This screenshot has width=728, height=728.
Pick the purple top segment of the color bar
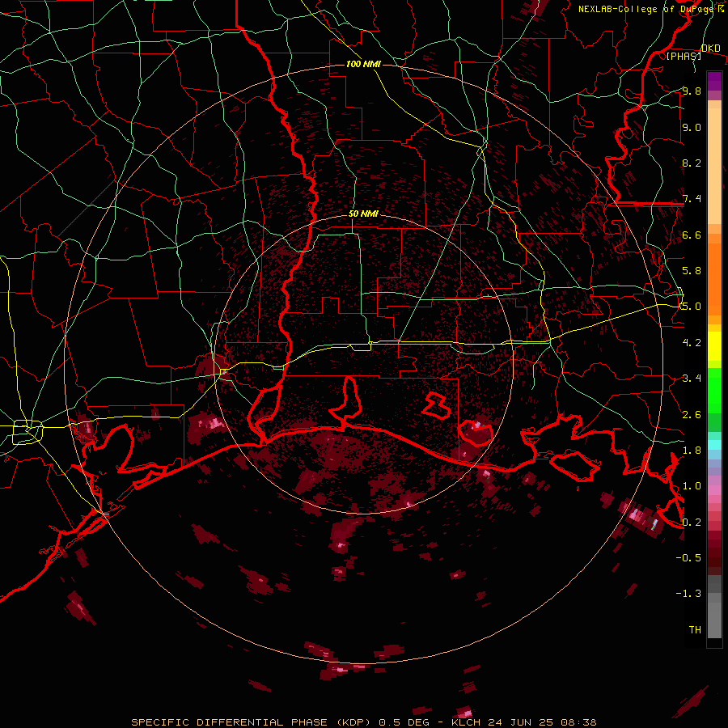pos(714,81)
